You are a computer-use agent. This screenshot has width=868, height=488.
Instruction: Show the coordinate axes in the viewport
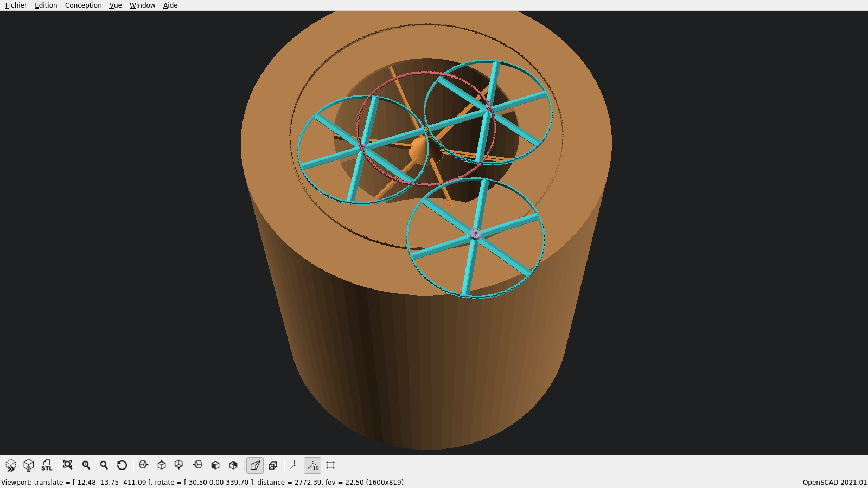pos(295,465)
